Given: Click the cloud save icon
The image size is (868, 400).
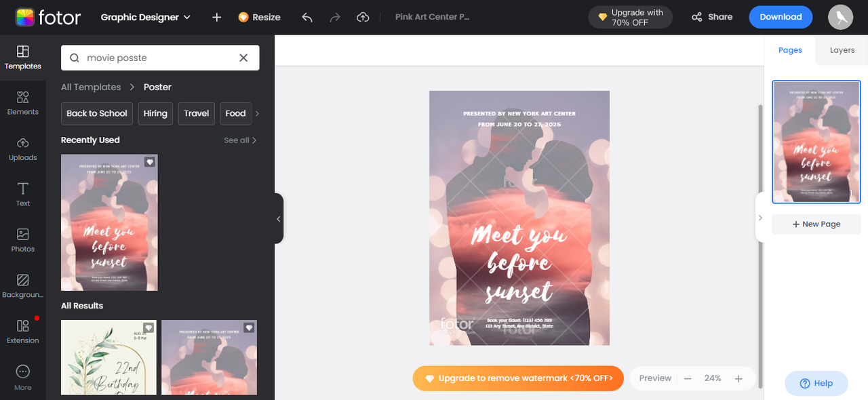Looking at the screenshot, I should [363, 17].
